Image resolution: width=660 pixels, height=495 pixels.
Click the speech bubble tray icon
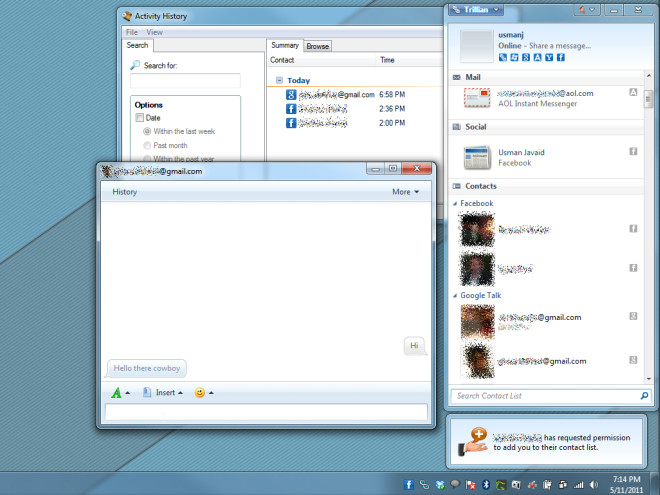(x=455, y=484)
